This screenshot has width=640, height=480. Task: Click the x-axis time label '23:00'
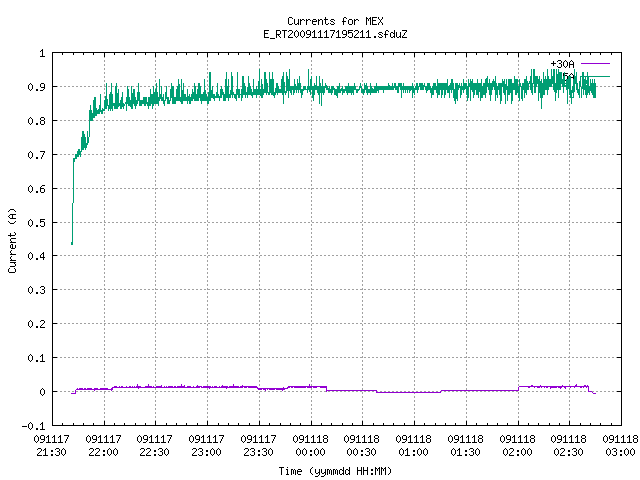tap(207, 452)
